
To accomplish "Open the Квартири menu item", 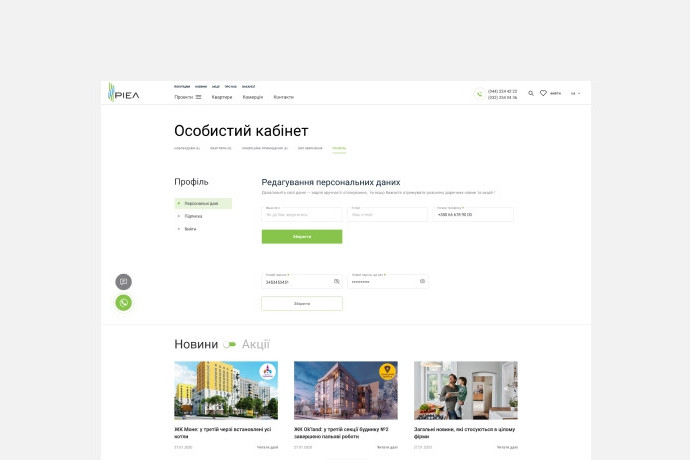I will [x=222, y=97].
